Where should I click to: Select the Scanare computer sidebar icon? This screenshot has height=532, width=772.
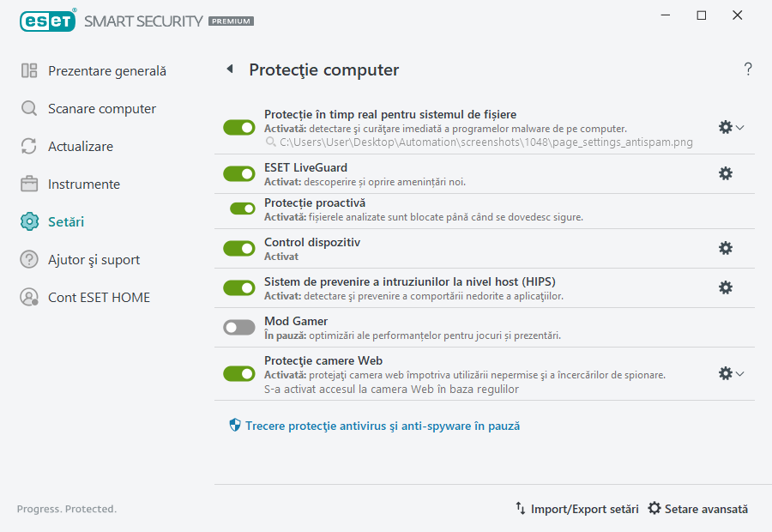click(x=28, y=109)
